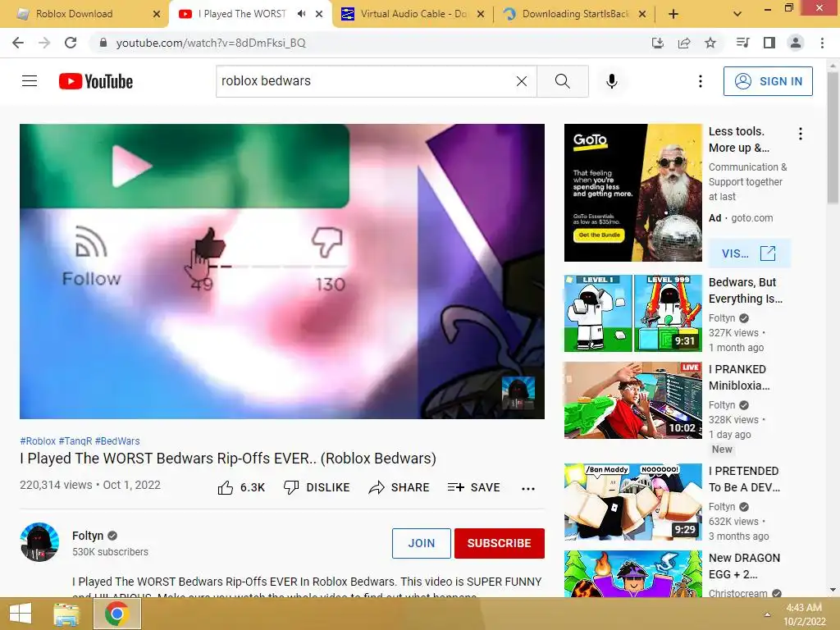The image size is (840, 630).
Task: Click the SAVE to playlist button
Action: 474,487
